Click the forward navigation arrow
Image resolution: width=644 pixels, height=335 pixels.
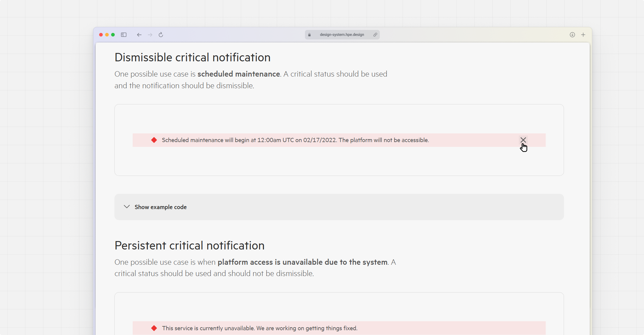pyautogui.click(x=150, y=35)
